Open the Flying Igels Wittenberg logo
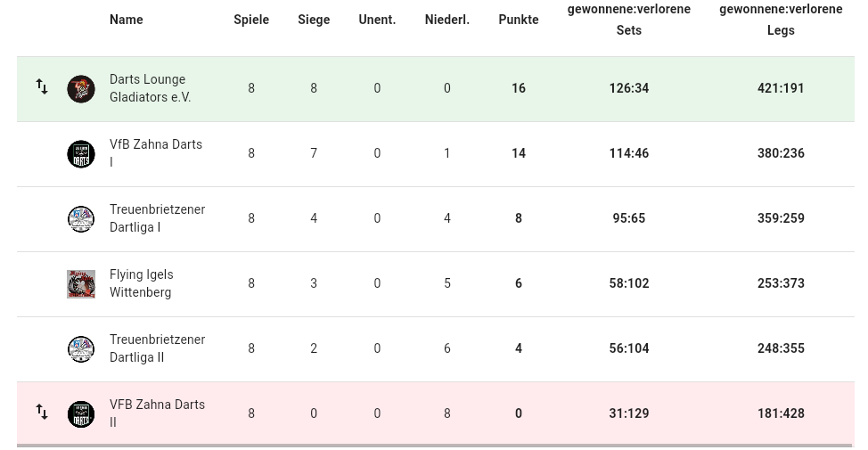 click(81, 284)
